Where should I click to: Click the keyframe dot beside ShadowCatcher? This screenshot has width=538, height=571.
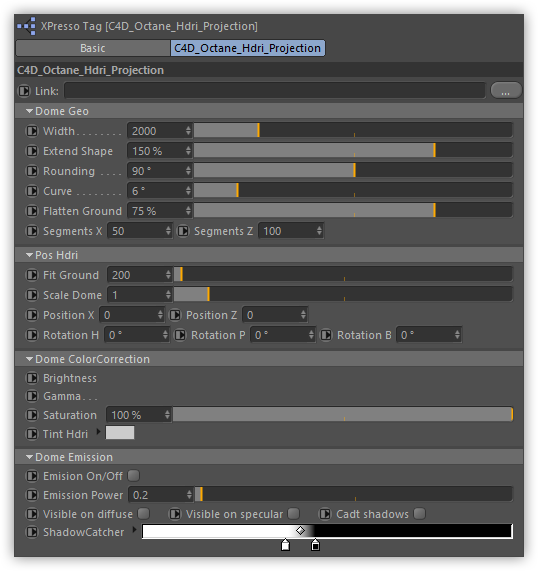click(32, 532)
